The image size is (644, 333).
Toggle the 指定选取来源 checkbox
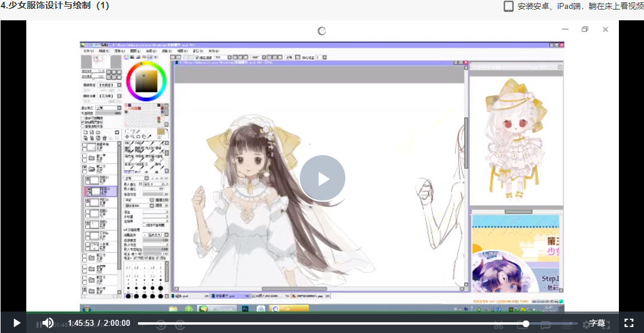pyautogui.click(x=82, y=126)
